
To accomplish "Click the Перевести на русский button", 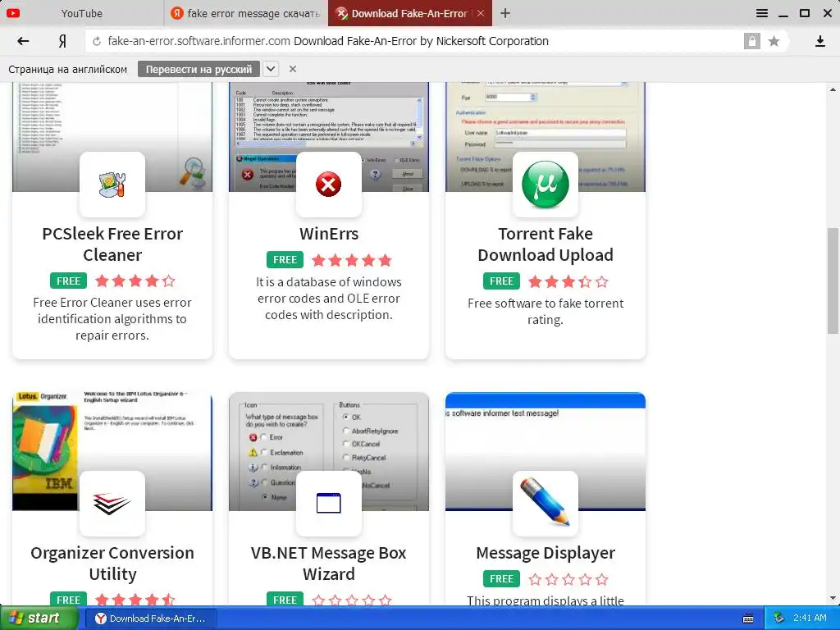I will tap(199, 69).
